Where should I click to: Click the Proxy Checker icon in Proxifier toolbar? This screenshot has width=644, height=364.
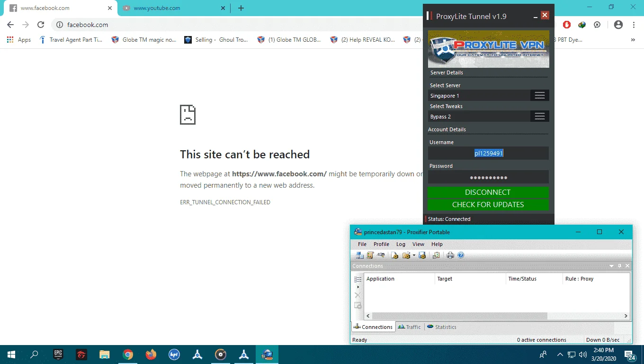436,255
